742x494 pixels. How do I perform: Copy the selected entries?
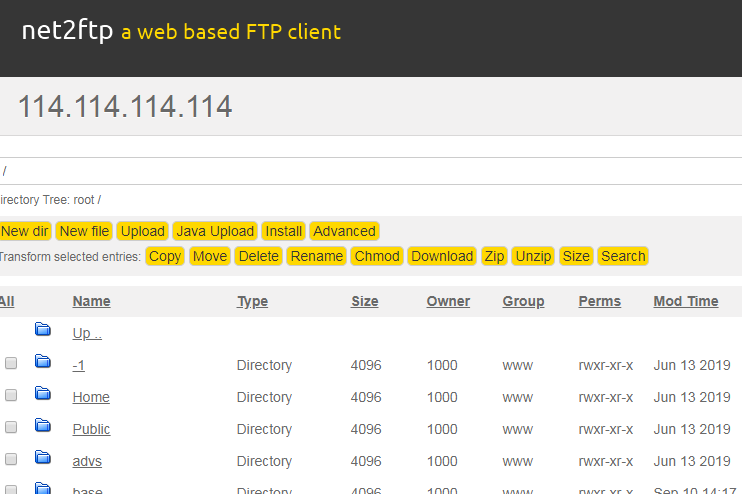point(165,256)
